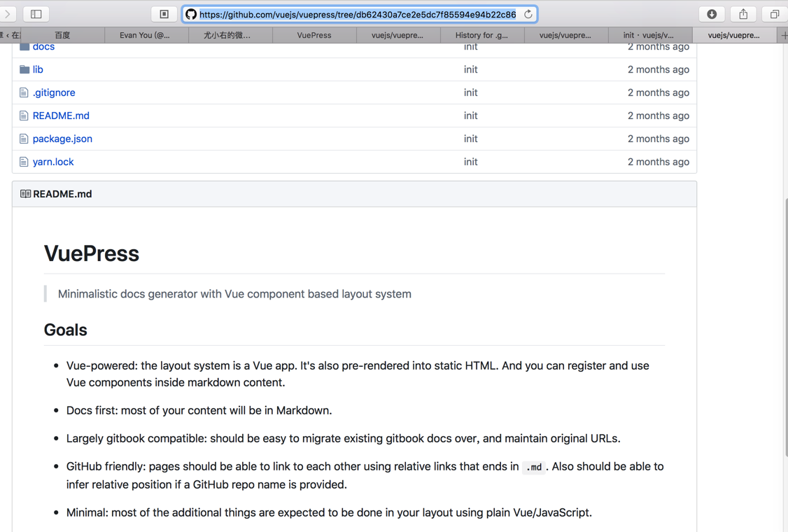Open the Downloads toolbar icon
The width and height of the screenshot is (788, 532).
[x=712, y=14]
